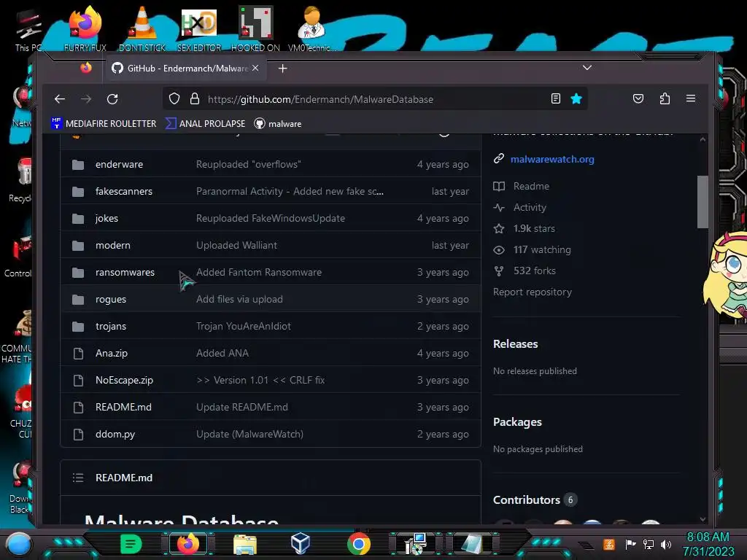Open the Activity sidebar link

[x=530, y=208]
